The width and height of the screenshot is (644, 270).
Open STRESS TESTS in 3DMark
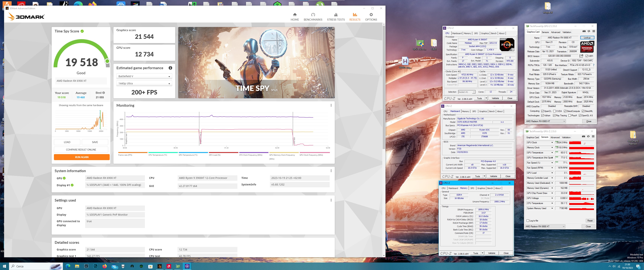click(335, 17)
